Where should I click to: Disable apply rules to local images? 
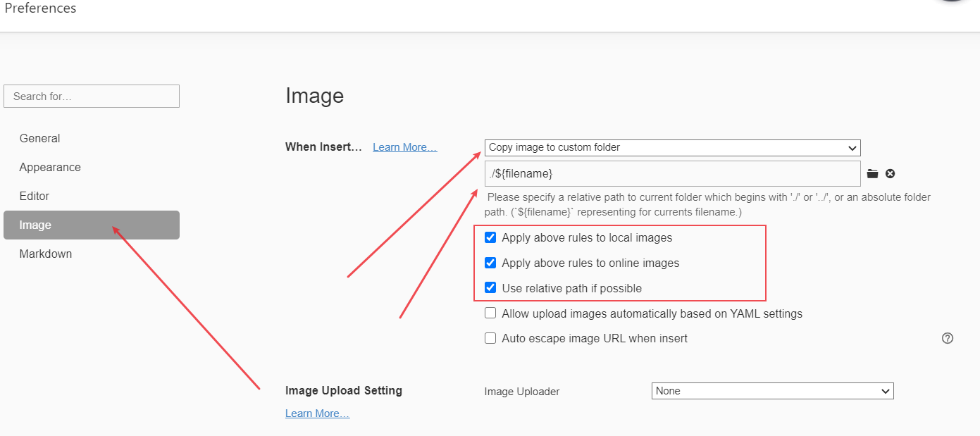[490, 238]
